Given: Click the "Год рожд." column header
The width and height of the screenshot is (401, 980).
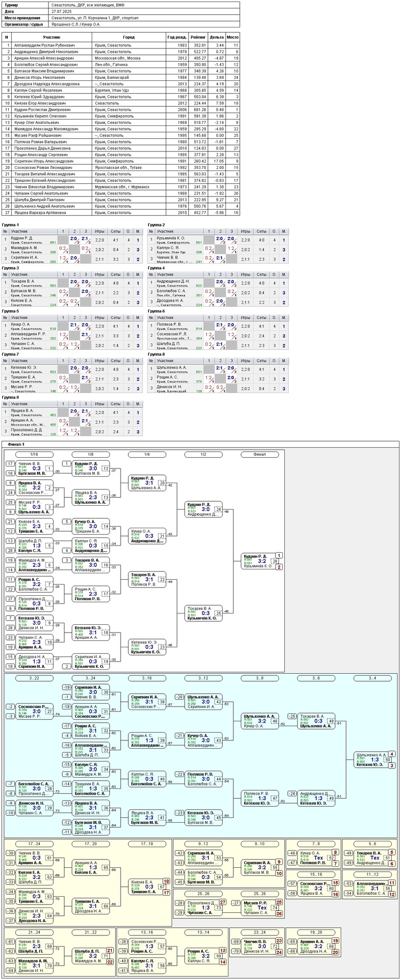Looking at the screenshot, I should pyautogui.click(x=177, y=37).
